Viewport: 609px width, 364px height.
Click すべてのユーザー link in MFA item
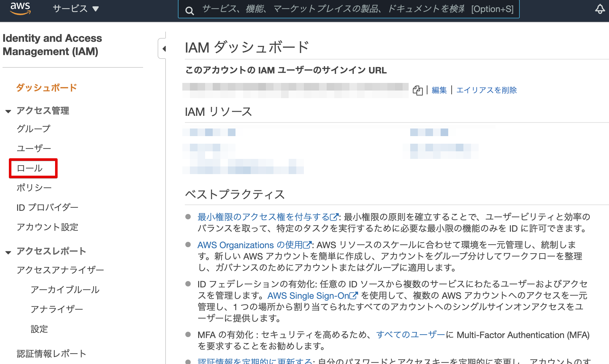tap(411, 335)
